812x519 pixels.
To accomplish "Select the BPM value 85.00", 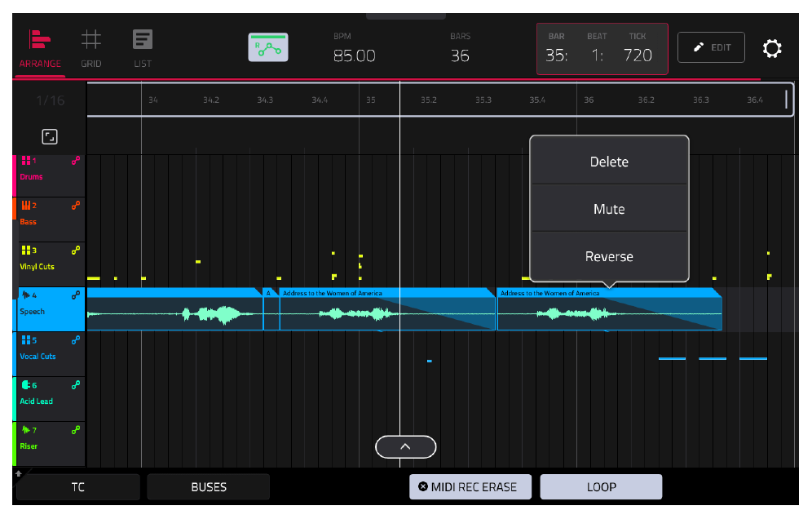I will click(x=354, y=55).
